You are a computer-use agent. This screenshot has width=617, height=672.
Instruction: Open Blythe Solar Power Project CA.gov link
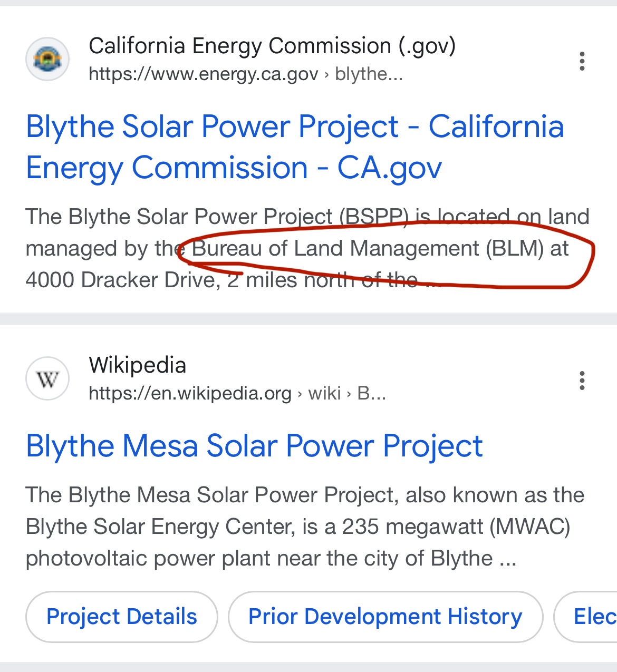[295, 147]
